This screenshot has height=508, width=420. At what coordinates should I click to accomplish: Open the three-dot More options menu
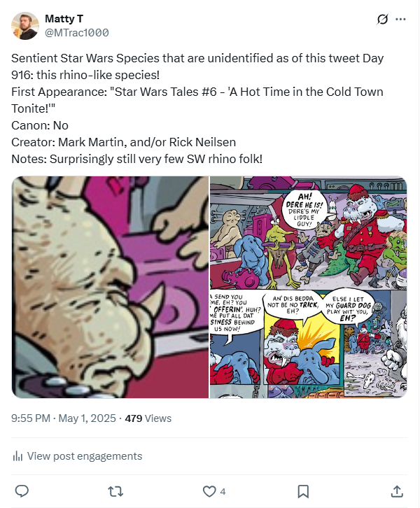[400, 20]
